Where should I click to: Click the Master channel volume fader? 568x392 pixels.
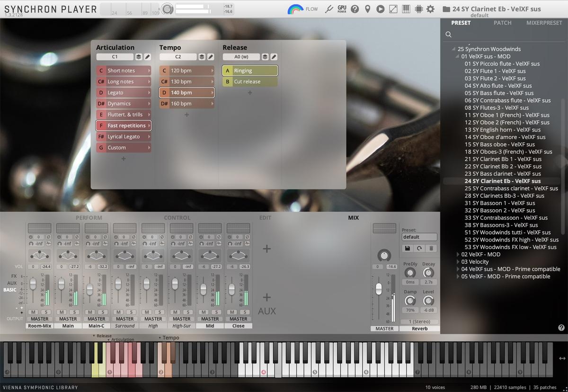tap(379, 288)
